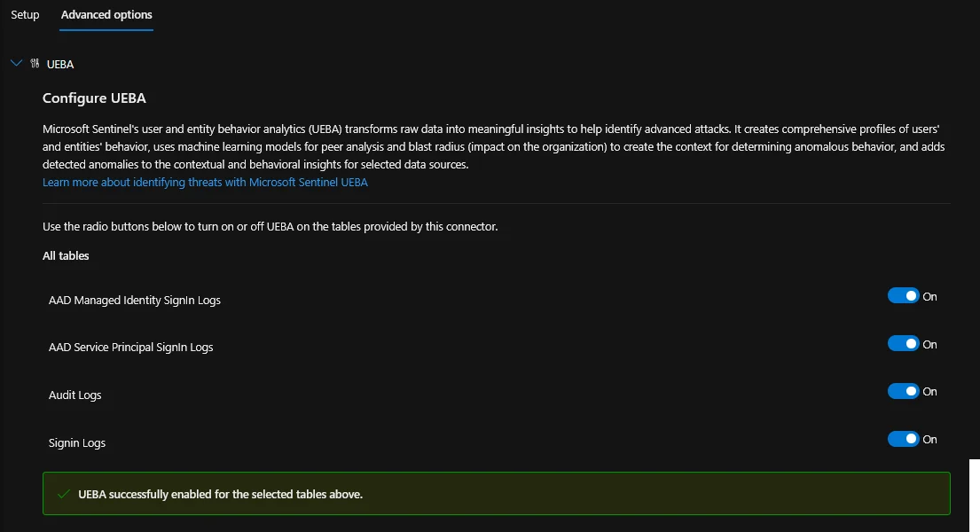The width and height of the screenshot is (980, 532).
Task: Collapse the UEBA section chevron
Action: (16, 64)
